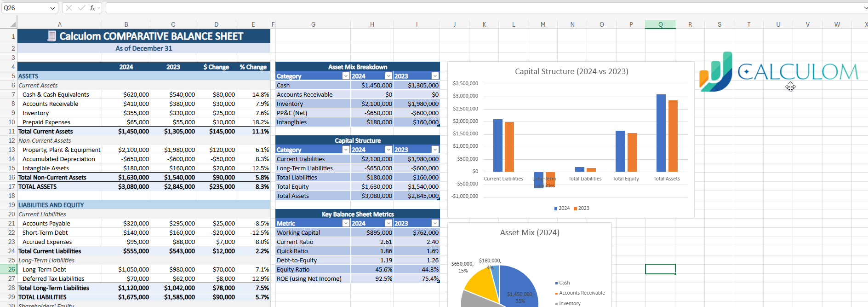
Task: Open Asset Mix 2023 filter dropdown
Action: point(435,76)
